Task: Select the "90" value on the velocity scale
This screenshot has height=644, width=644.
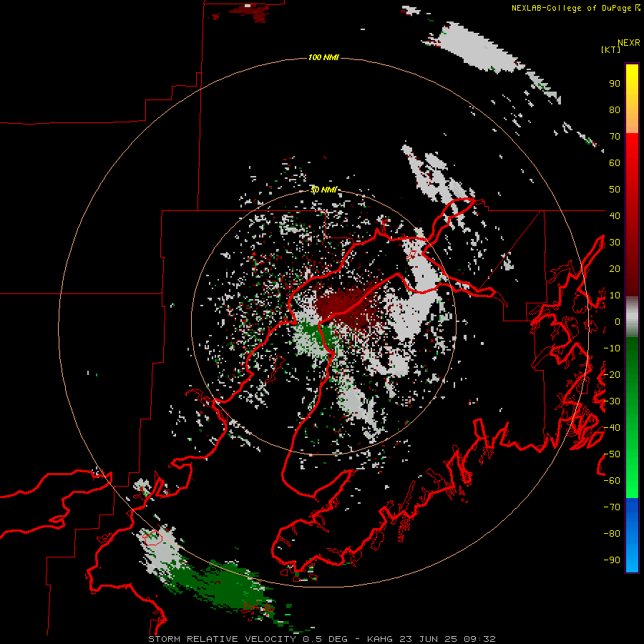Action: pos(615,84)
